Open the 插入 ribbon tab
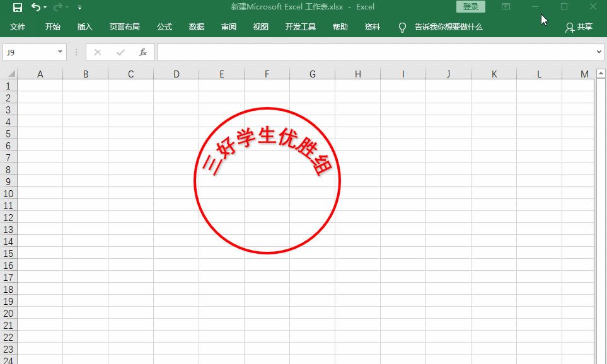Image resolution: width=607 pixels, height=364 pixels. (x=85, y=27)
